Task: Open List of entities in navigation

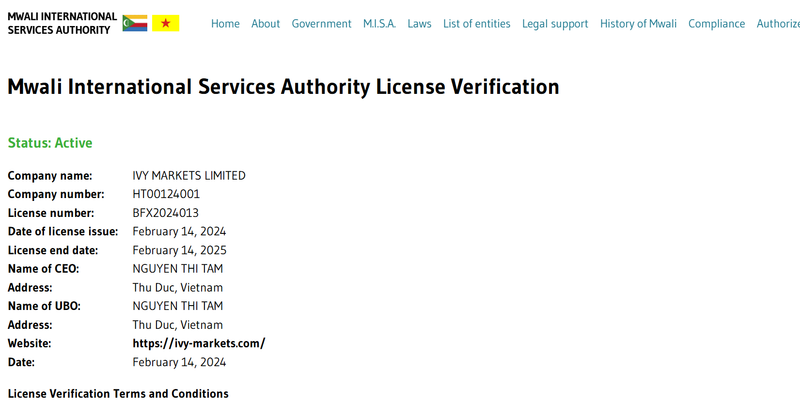Action: coord(477,24)
